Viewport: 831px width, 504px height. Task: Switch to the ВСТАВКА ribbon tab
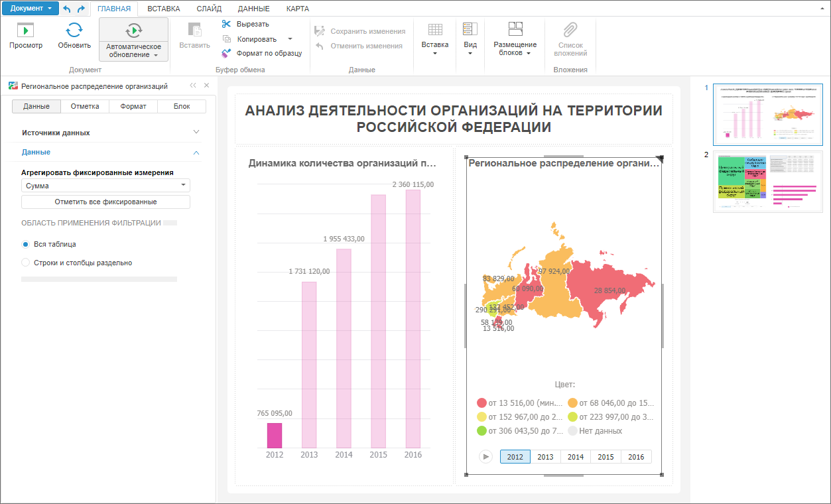pyautogui.click(x=163, y=9)
